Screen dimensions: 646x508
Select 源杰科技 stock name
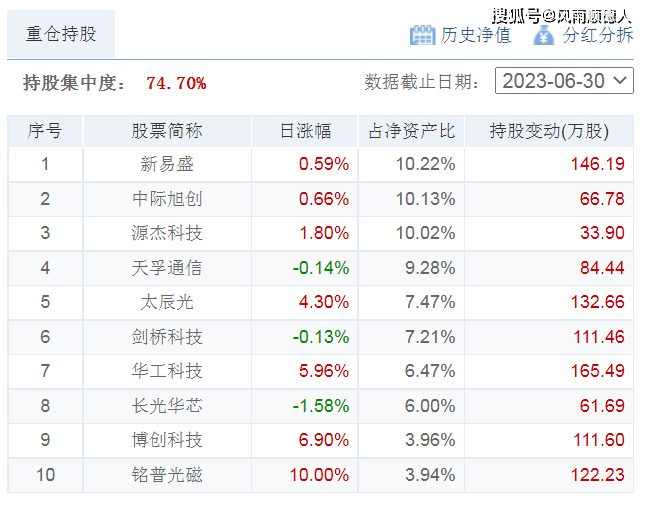tap(167, 233)
